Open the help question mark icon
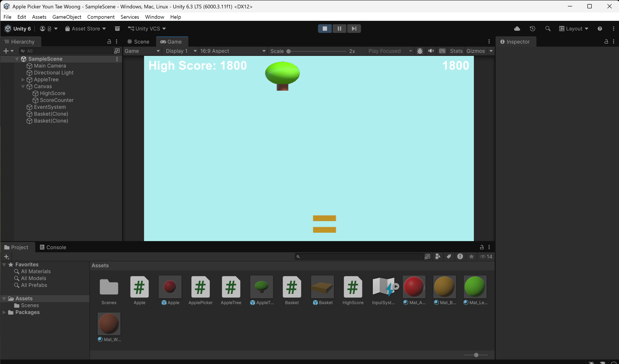Screen dimensions: 619x364 600,29
